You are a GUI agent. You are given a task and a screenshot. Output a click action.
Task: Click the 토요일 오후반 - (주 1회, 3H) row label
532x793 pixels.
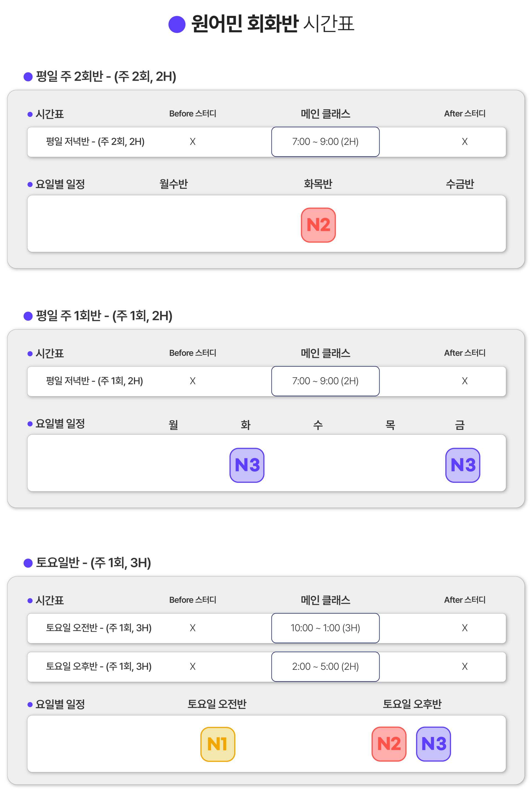tap(99, 666)
